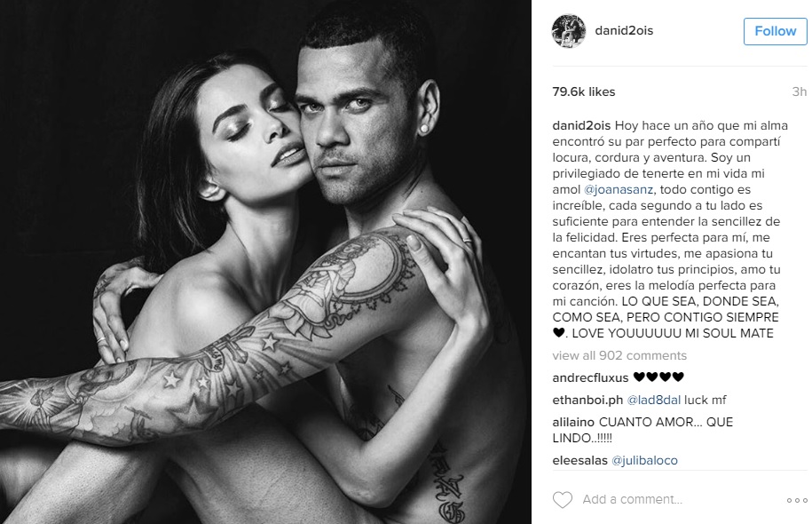This screenshot has width=812, height=524.
Task: Open danid2ois username in header
Action: tap(624, 30)
